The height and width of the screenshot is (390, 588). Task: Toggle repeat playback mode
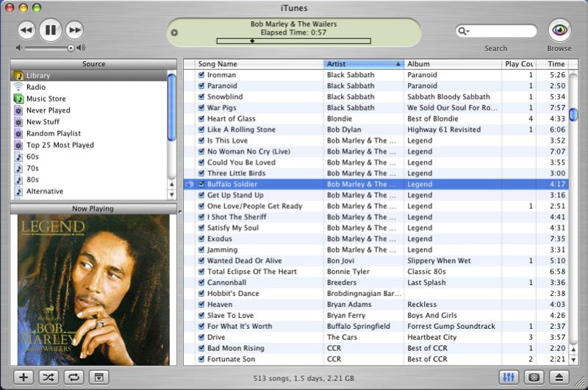pyautogui.click(x=73, y=377)
